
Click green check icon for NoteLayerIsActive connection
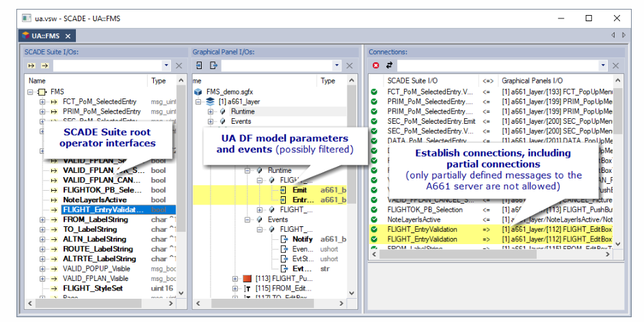point(374,219)
